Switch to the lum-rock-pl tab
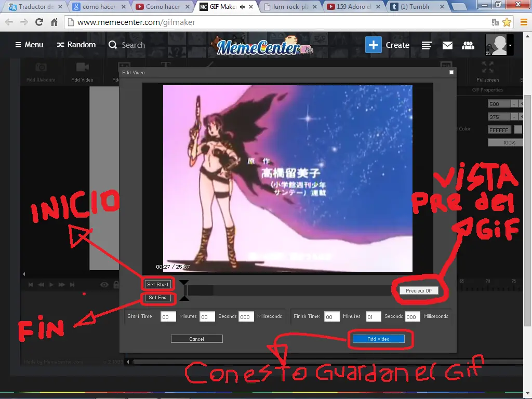 [x=291, y=6]
